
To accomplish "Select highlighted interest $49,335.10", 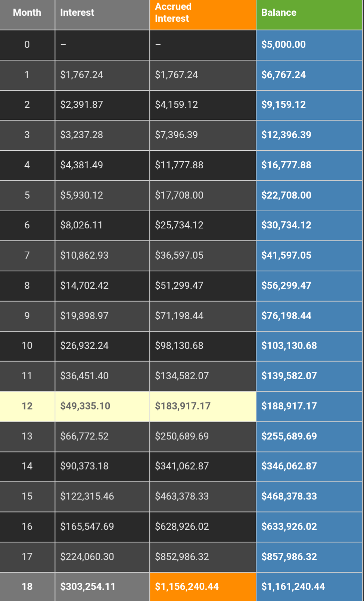I will [102, 407].
